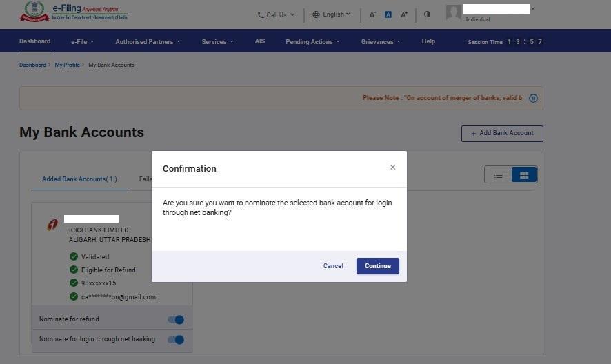Go to My Profile breadcrumb link
Image resolution: width=611 pixels, height=364 pixels.
[x=67, y=65]
